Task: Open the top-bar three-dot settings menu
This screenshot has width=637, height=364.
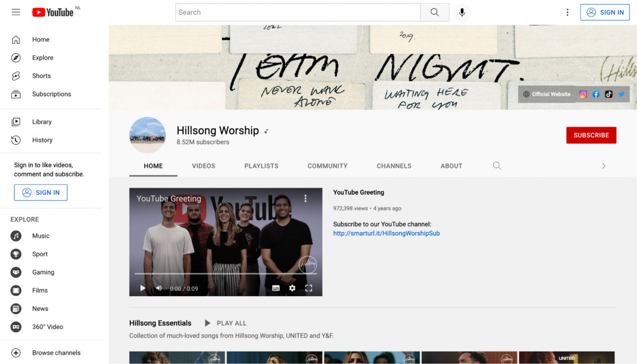Action: (567, 12)
